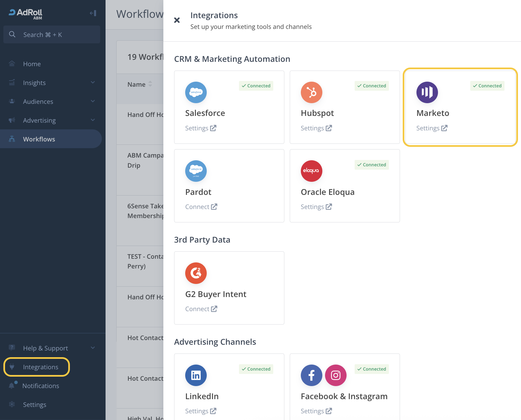Expand the Audiences submenu chevron
521x420 pixels.
93,101
